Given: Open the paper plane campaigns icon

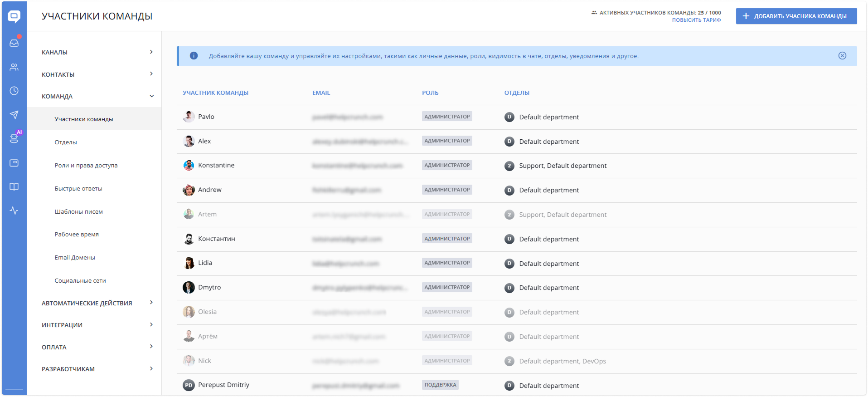Looking at the screenshot, I should [14, 115].
